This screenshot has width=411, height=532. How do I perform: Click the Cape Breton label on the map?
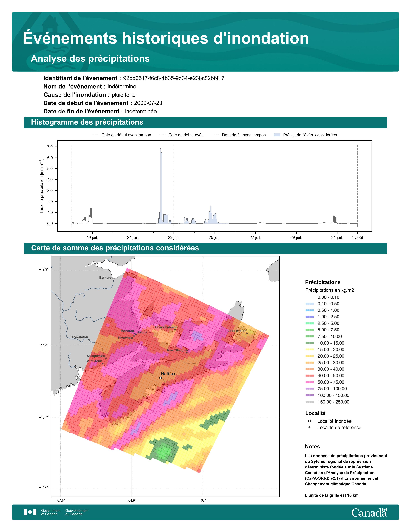(237, 331)
